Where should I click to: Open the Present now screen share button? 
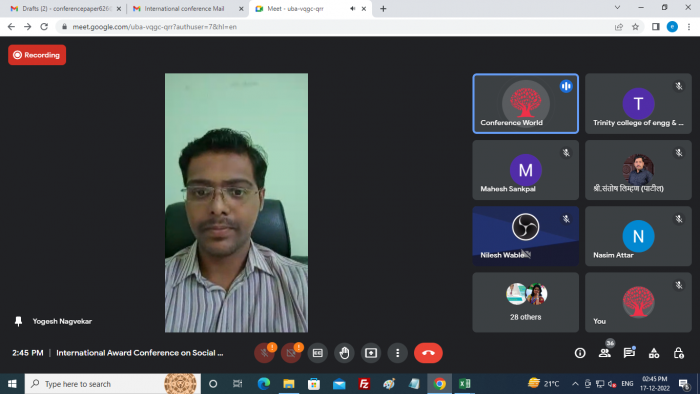pyautogui.click(x=371, y=353)
